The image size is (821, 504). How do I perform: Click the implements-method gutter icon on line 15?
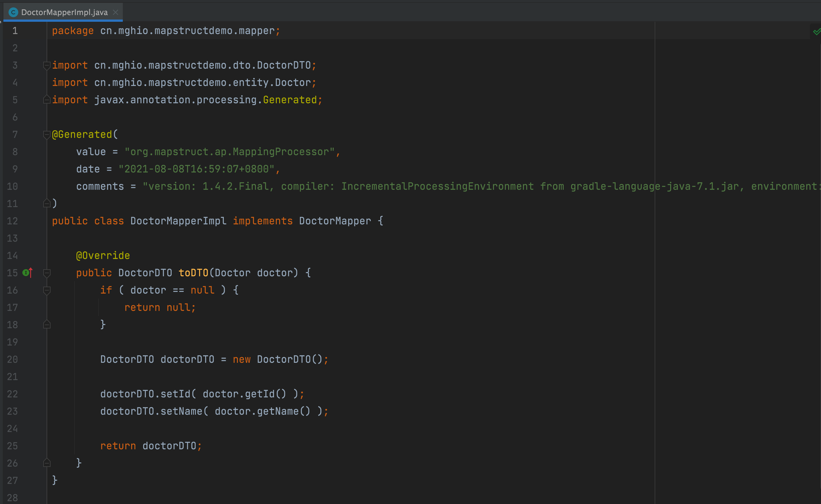pos(27,273)
